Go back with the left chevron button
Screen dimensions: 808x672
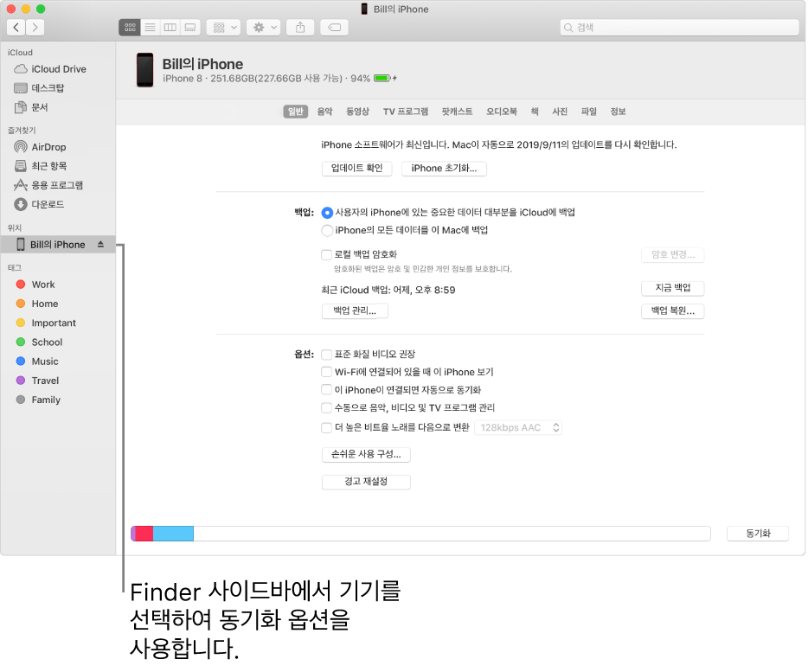point(16,28)
